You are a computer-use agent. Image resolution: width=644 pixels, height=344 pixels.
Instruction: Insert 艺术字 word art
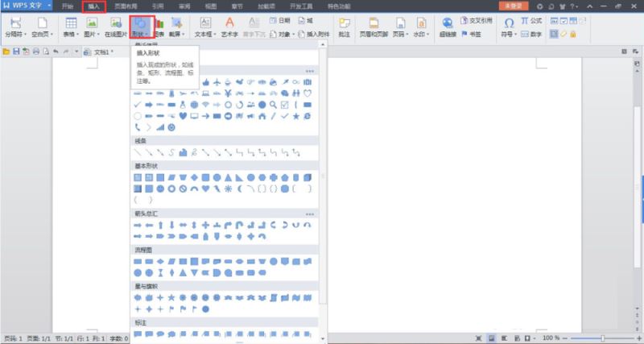pos(229,27)
